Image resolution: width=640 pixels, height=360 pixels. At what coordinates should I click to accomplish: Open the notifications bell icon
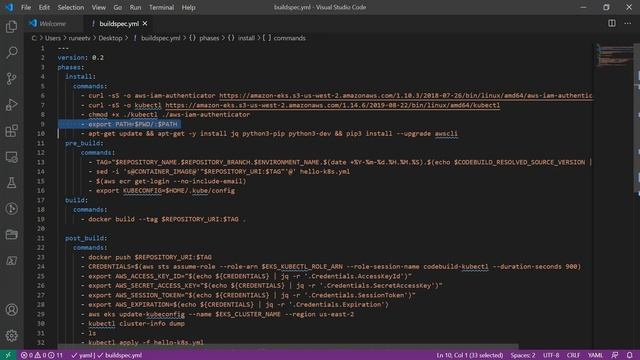(x=630, y=355)
